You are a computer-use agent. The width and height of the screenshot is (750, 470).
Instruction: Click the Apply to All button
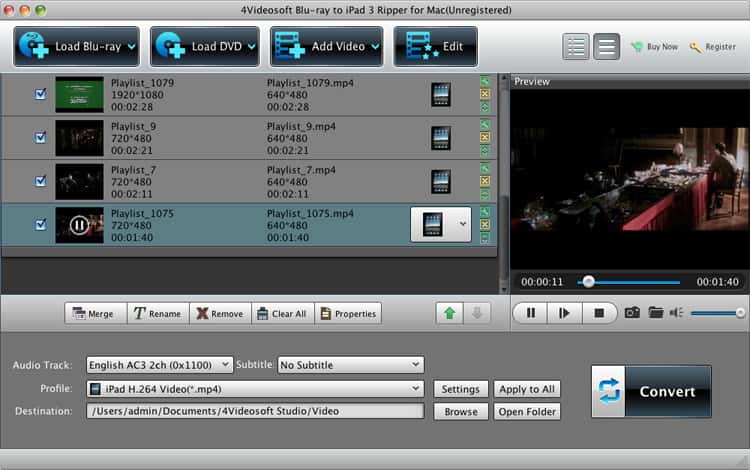527,389
